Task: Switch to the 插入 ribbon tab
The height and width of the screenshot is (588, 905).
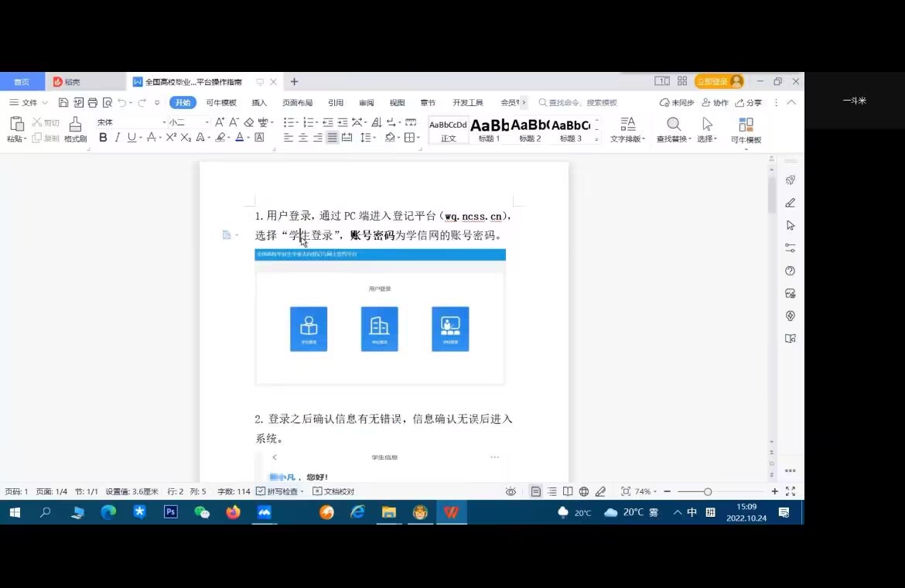Action: click(x=259, y=103)
